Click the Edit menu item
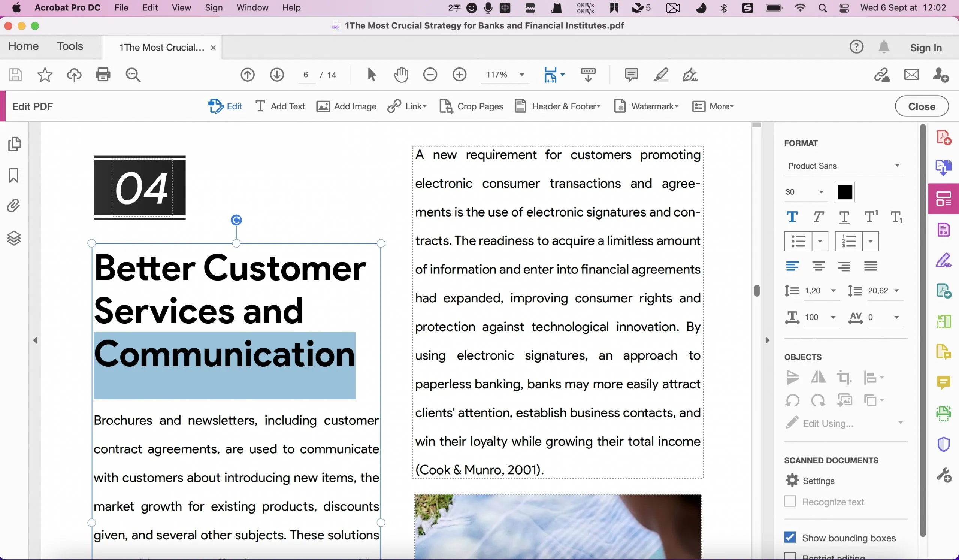This screenshot has height=560, width=959. pos(149,7)
